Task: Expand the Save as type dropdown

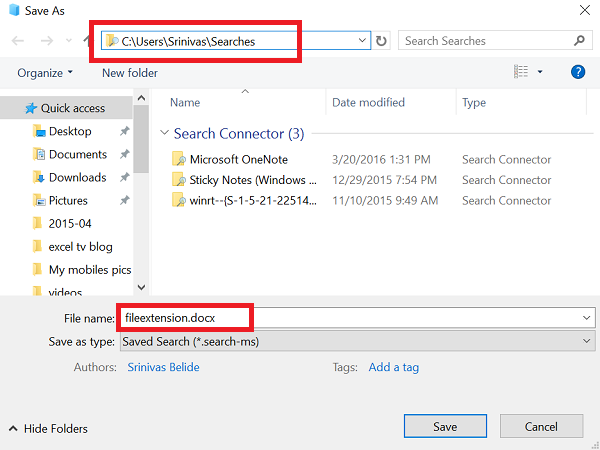Action: pyautogui.click(x=586, y=341)
